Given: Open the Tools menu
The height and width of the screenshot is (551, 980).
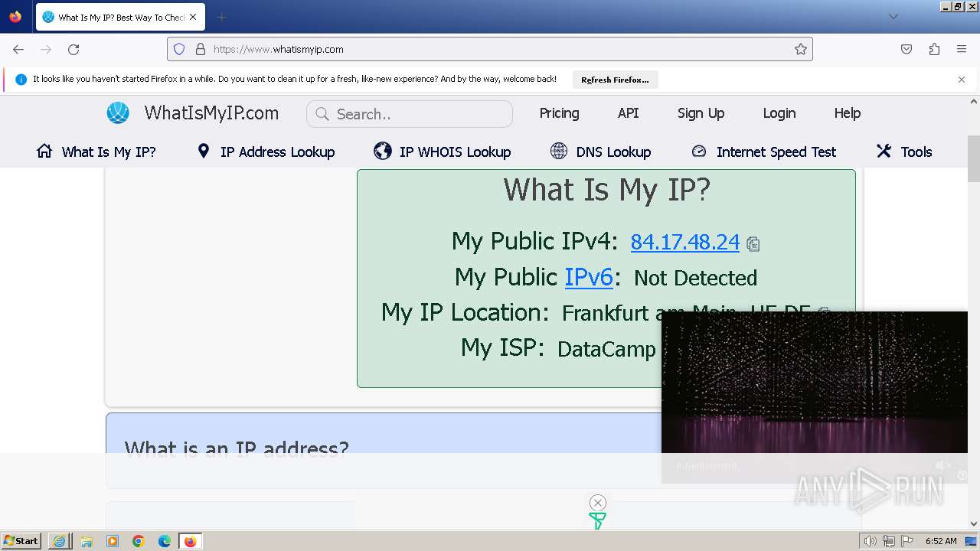Looking at the screenshot, I should [x=904, y=152].
